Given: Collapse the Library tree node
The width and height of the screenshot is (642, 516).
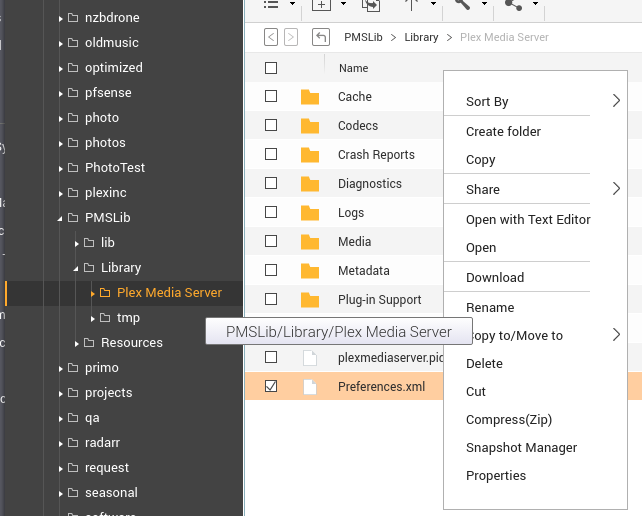Looking at the screenshot, I should click(x=76, y=269).
